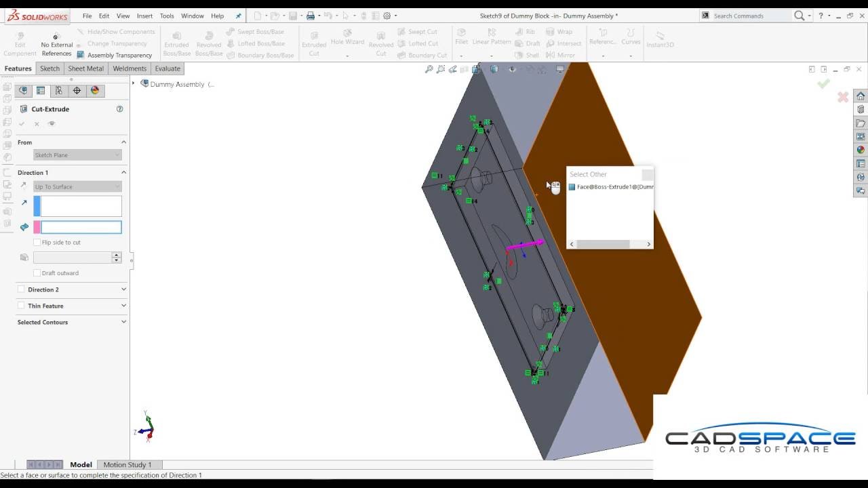The height and width of the screenshot is (488, 868).
Task: Click the direction of extrusion arrow icon
Action: (x=24, y=203)
